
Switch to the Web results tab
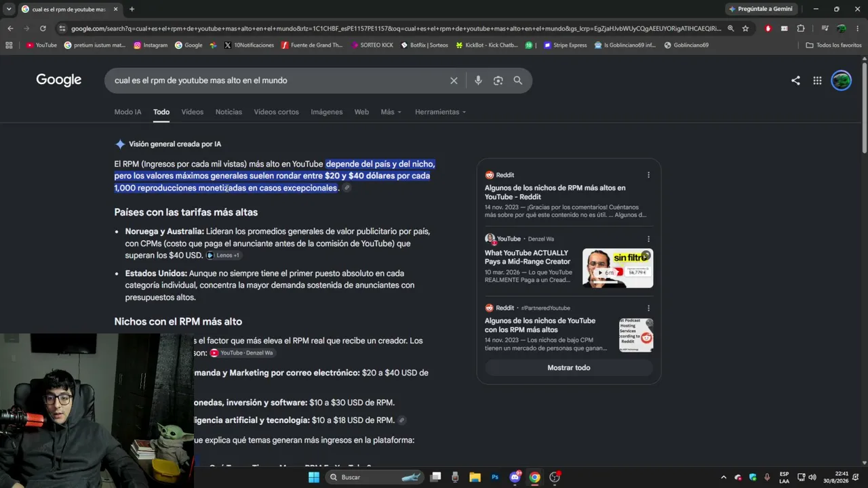click(361, 112)
